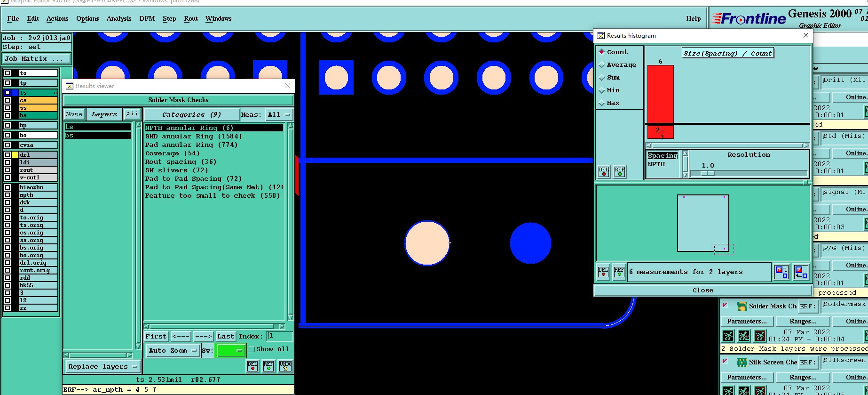Toggle visibility box for layer npth
This screenshot has width=868, height=395.
pyautogui.click(x=8, y=195)
